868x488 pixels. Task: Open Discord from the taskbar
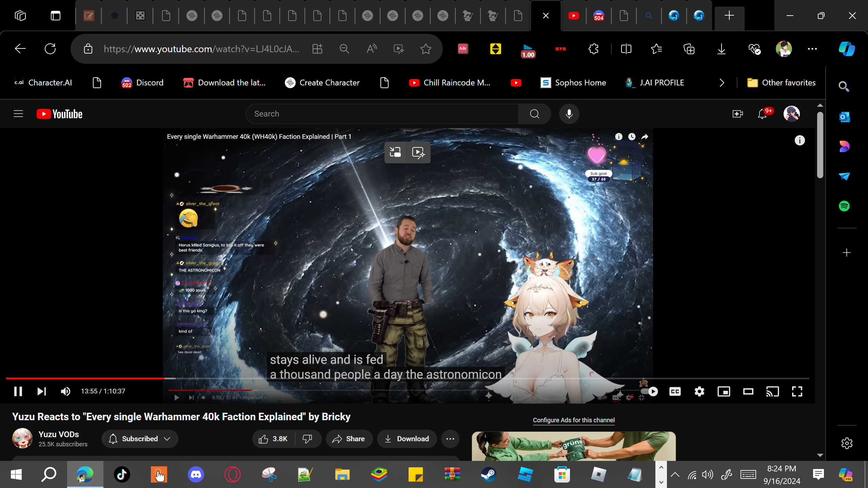pos(196,474)
